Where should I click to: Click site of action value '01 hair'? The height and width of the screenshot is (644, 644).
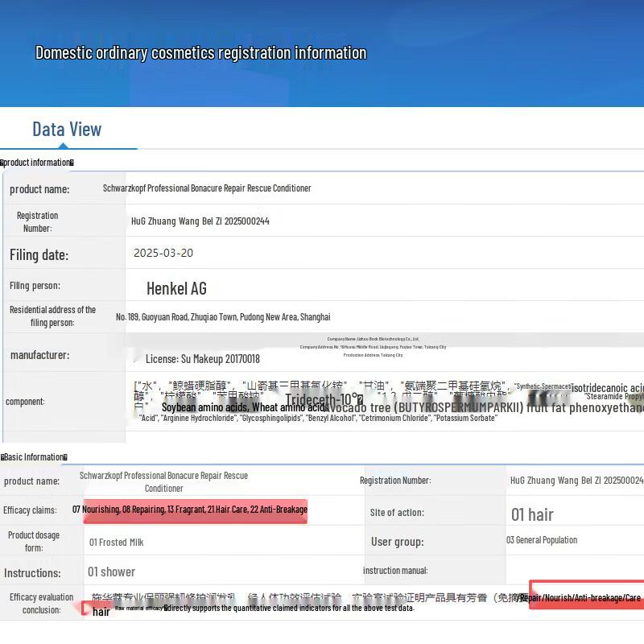(x=532, y=514)
